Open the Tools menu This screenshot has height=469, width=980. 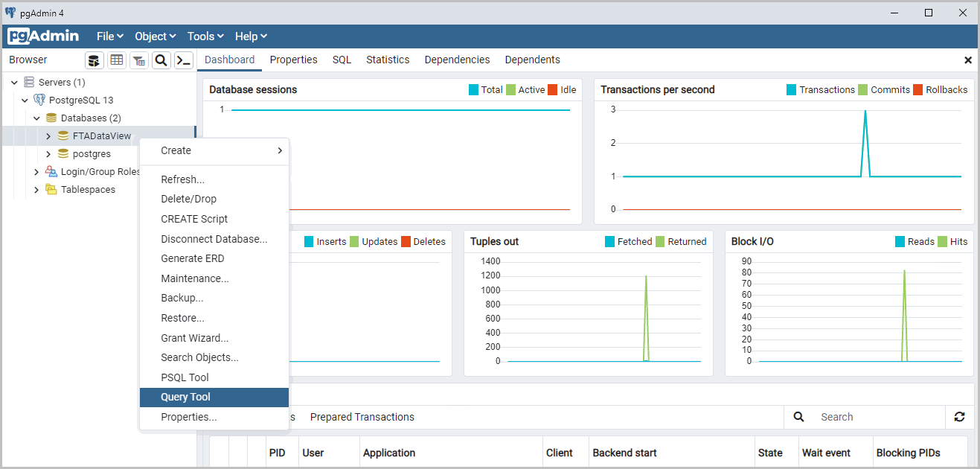[205, 36]
